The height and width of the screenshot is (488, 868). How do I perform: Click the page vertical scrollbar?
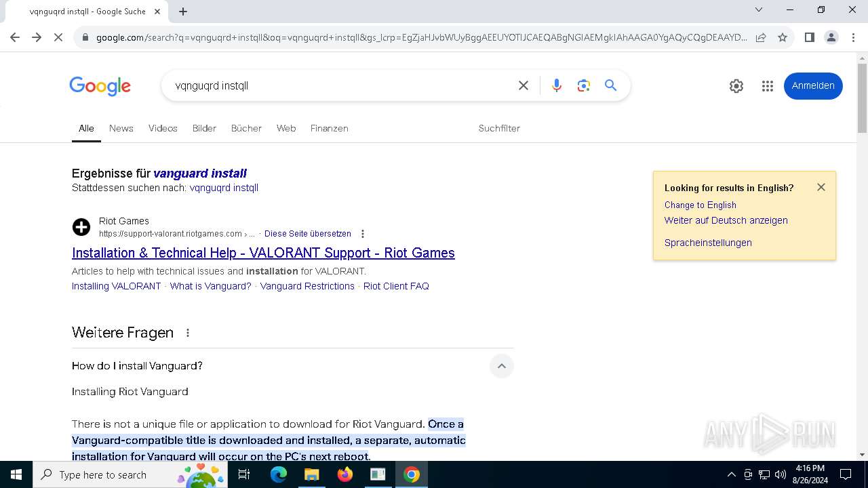pyautogui.click(x=862, y=98)
